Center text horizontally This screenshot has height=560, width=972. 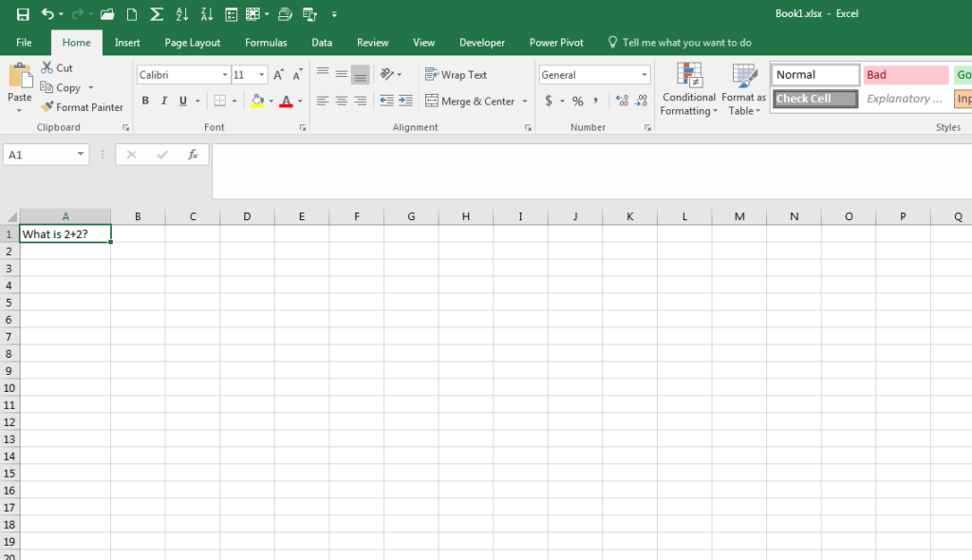coord(342,101)
